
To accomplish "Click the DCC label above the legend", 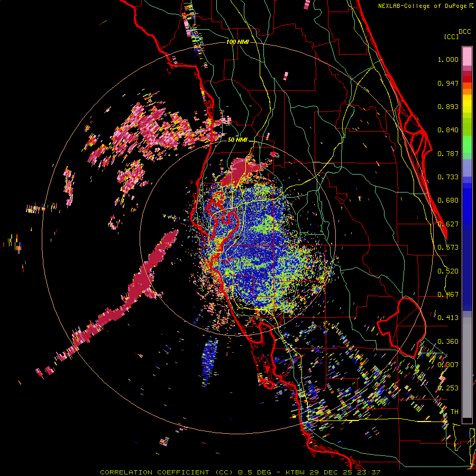I will [465, 32].
